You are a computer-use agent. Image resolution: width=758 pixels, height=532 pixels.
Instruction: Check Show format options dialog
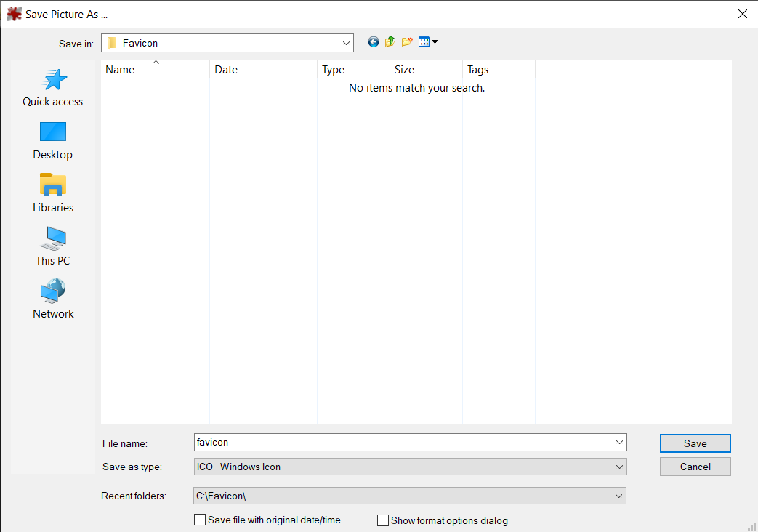pyautogui.click(x=383, y=520)
